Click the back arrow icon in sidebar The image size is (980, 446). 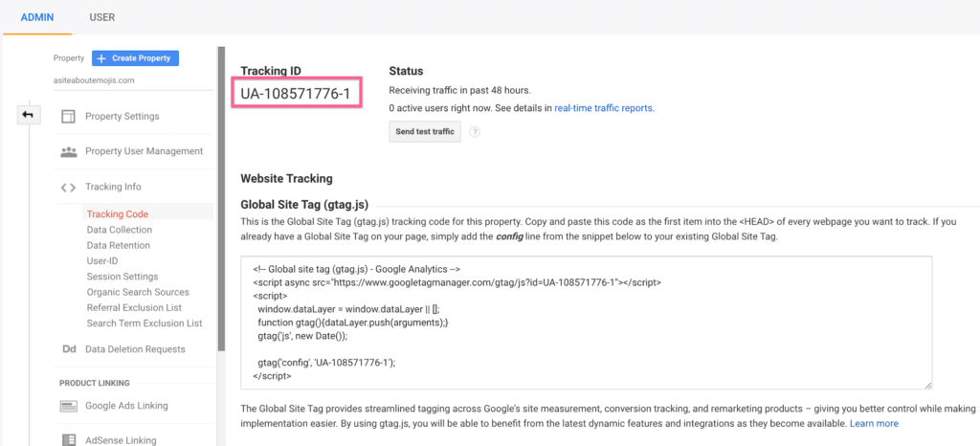click(29, 115)
